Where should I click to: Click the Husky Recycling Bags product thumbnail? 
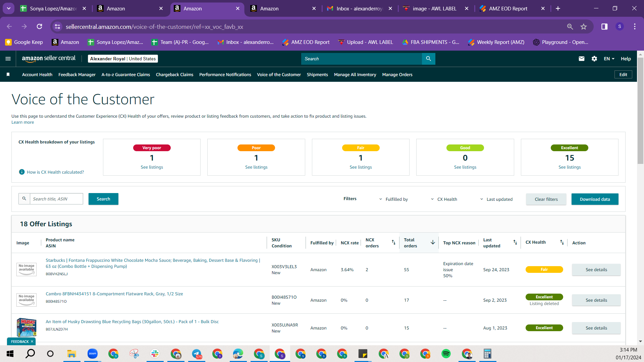tap(26, 327)
